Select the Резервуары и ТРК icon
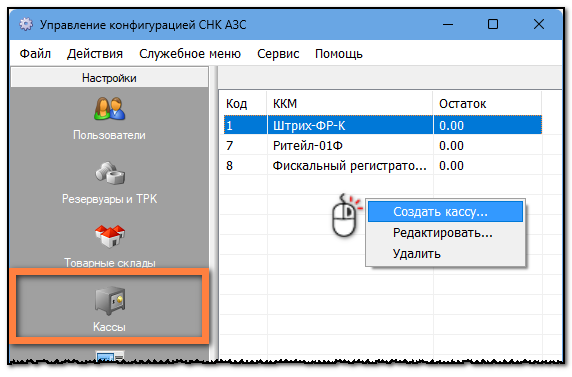The width and height of the screenshot is (572, 377). click(x=109, y=173)
